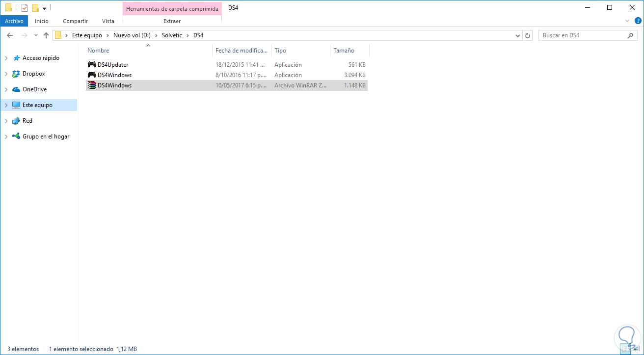Refresh the DS4 folder view

tap(528, 35)
